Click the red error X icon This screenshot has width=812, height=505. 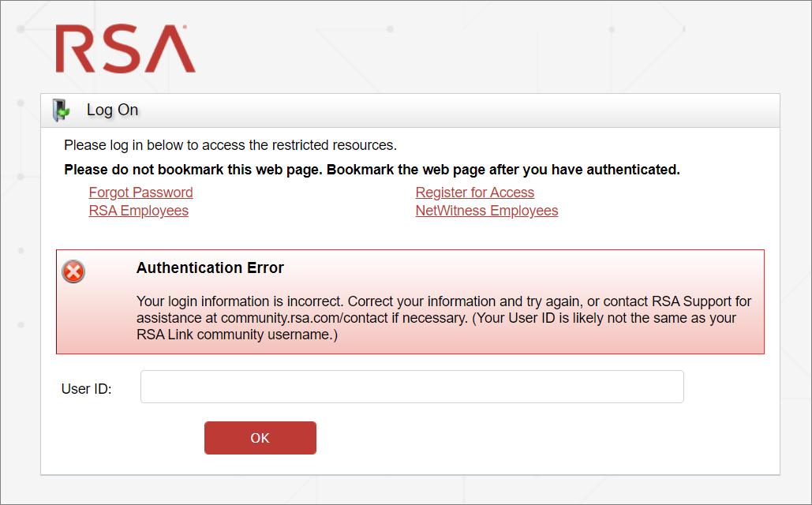tap(73, 271)
